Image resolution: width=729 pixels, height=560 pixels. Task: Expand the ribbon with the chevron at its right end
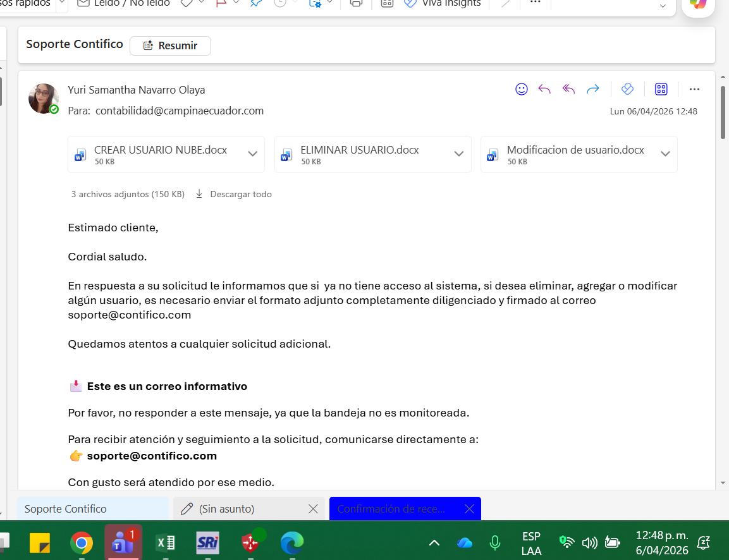[663, 6]
